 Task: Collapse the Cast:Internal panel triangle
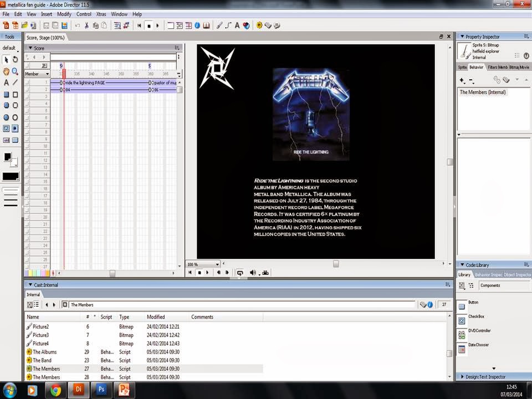click(30, 285)
